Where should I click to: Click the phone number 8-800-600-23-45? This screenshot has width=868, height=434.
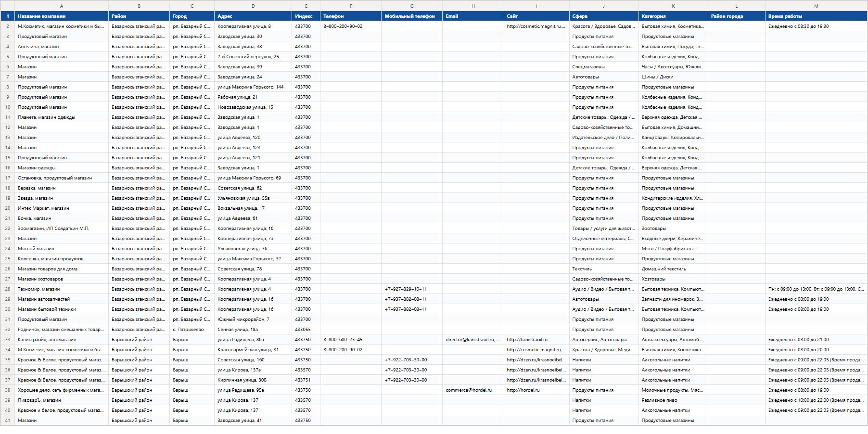(x=351, y=340)
